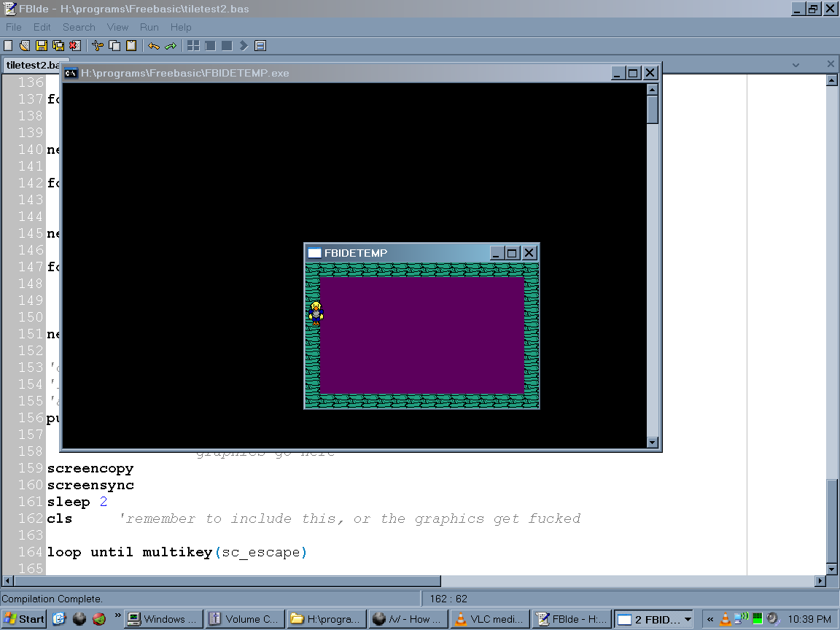Click the '162 : 62' cursor position status
The image size is (840, 630).
point(448,599)
